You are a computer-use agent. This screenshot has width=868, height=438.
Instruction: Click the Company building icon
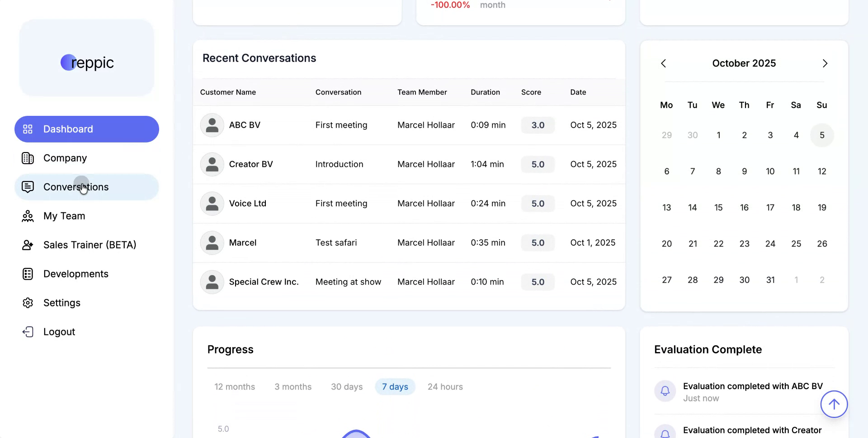(x=28, y=158)
